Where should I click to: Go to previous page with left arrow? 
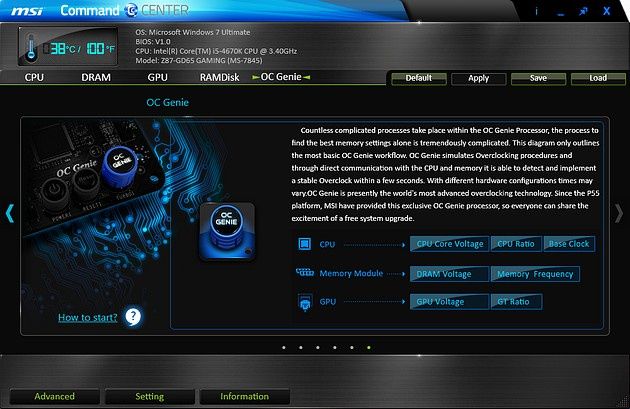pos(10,213)
